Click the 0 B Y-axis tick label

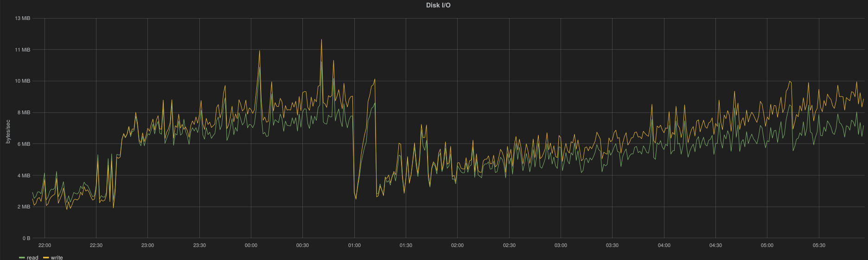(26, 238)
